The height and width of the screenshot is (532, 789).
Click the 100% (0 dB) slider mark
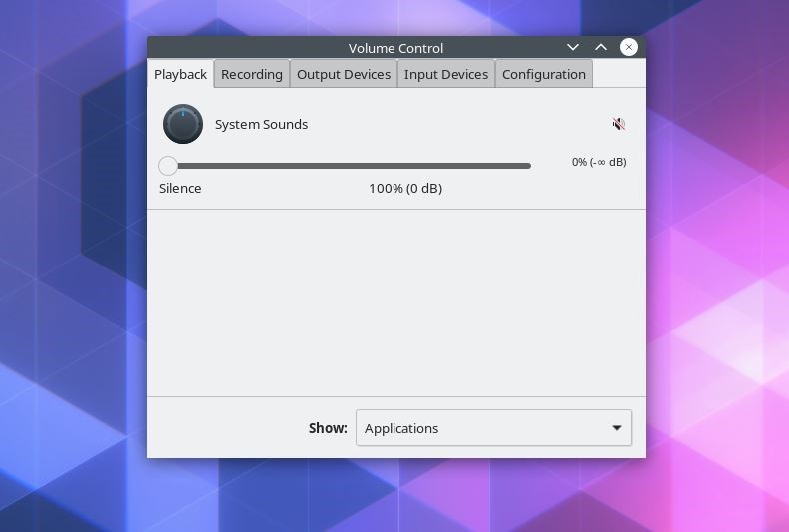tap(405, 188)
